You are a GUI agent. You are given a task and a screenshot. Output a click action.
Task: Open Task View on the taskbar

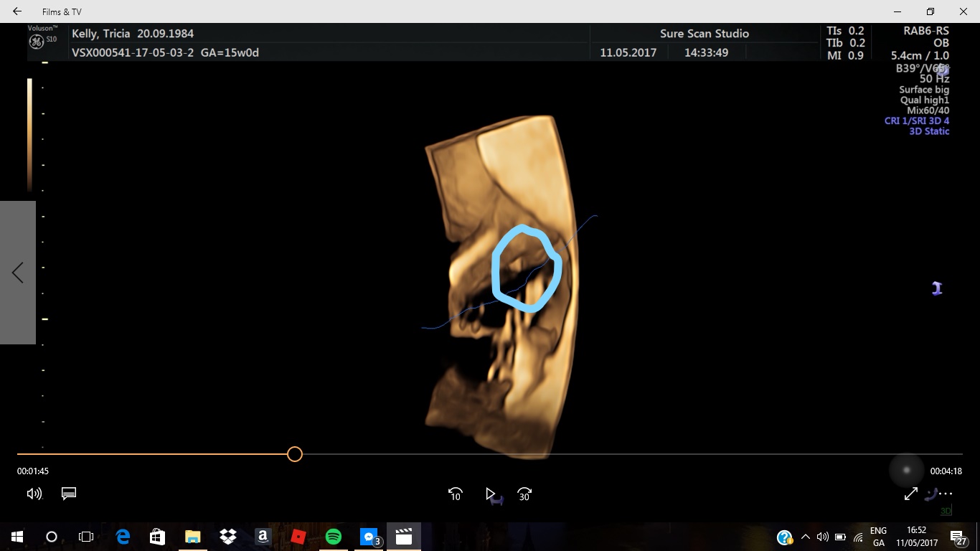pos(86,537)
